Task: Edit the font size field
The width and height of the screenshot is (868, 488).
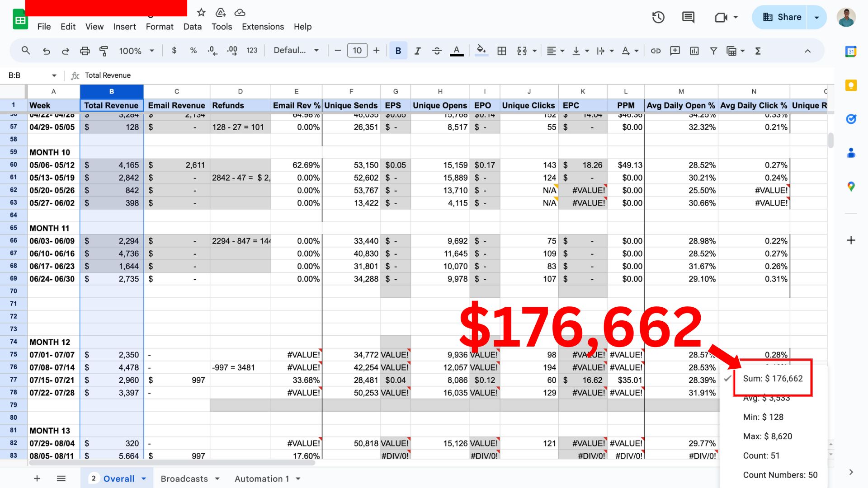Action: 357,51
